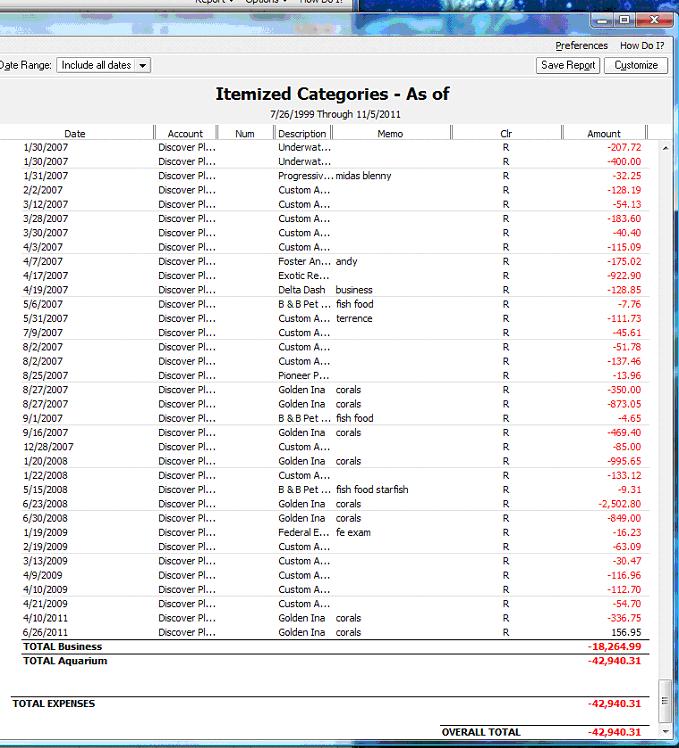Image resolution: width=679 pixels, height=748 pixels.
Task: Click the andy memo entry
Action: 346,261
